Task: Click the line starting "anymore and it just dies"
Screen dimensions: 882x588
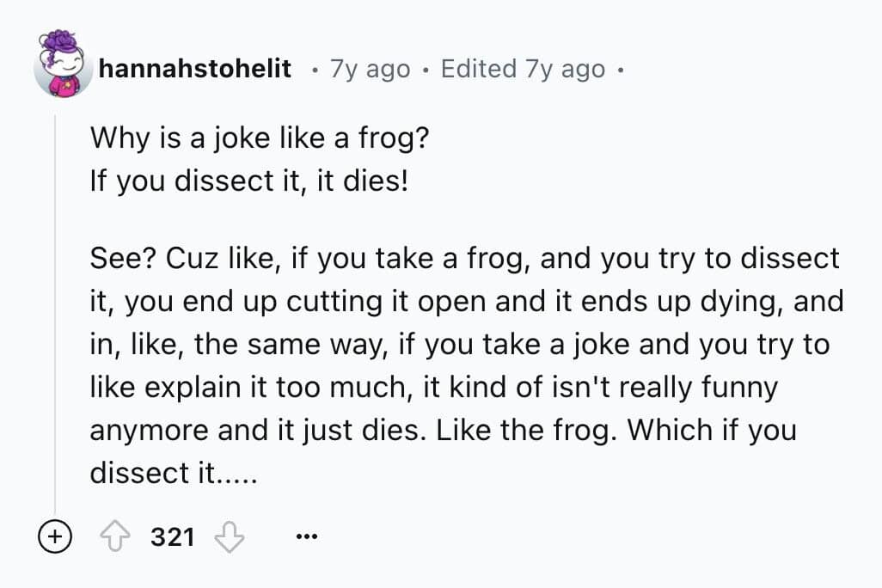Action: tap(443, 431)
